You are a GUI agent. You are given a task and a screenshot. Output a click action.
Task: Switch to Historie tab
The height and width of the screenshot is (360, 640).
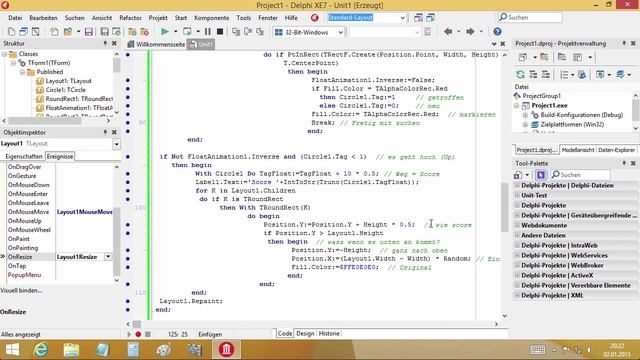[329, 333]
